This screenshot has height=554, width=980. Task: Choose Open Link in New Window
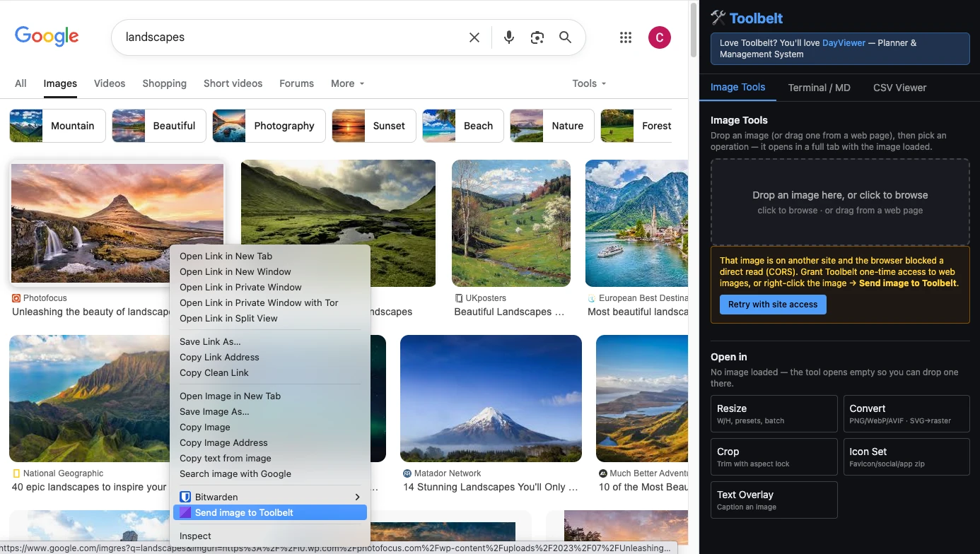click(270, 271)
